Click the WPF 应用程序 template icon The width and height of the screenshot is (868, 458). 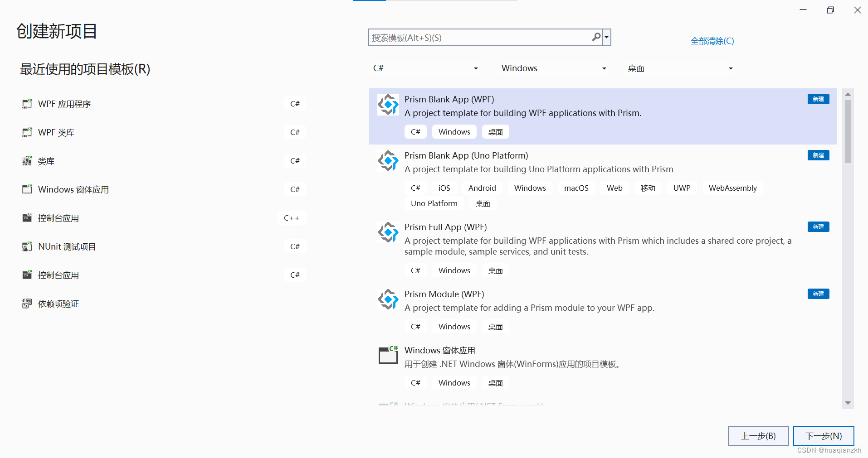(x=27, y=104)
